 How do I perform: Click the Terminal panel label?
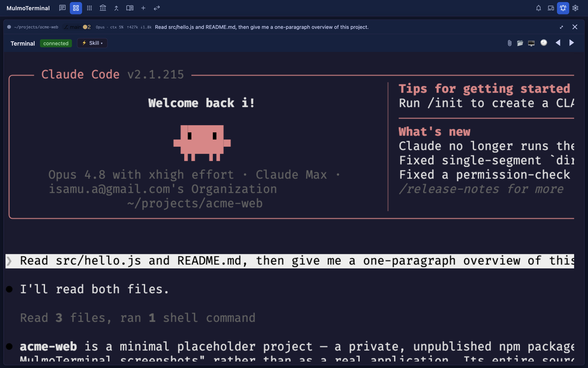(23, 43)
